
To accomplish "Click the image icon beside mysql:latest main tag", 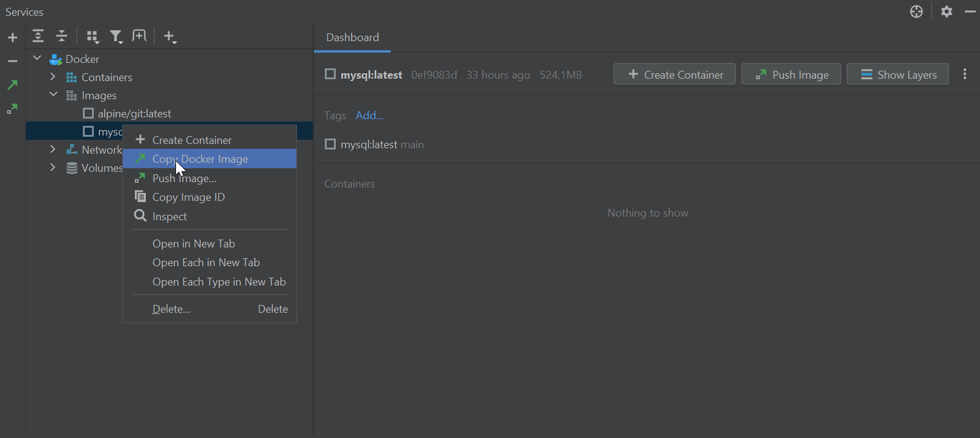I will (x=330, y=144).
